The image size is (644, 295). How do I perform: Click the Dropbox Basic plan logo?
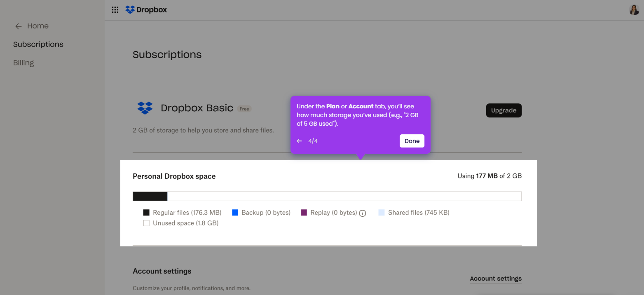145,108
